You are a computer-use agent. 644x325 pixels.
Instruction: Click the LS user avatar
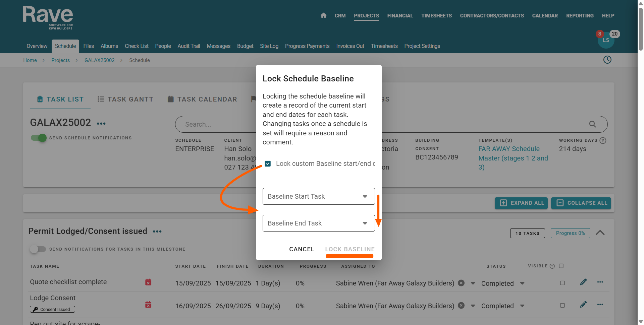tap(606, 41)
